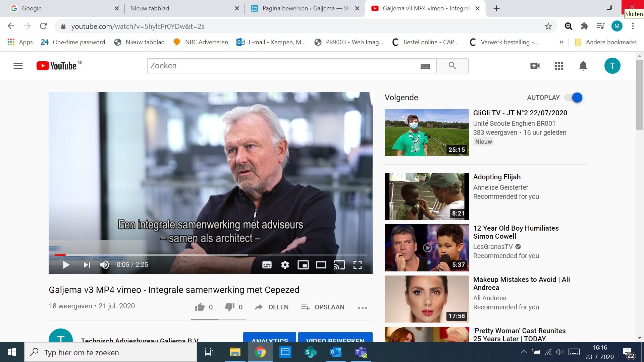Open the create video camera icon
This screenshot has height=362, width=644.
[535, 66]
